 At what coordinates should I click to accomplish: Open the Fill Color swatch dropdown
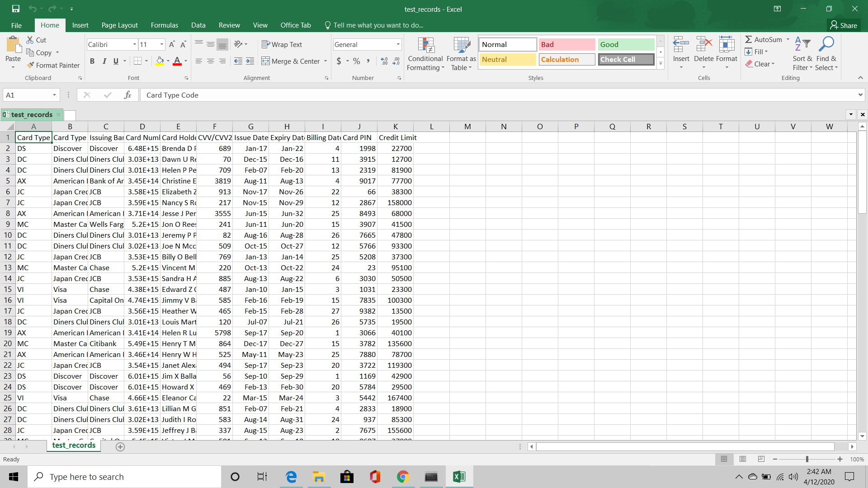167,61
